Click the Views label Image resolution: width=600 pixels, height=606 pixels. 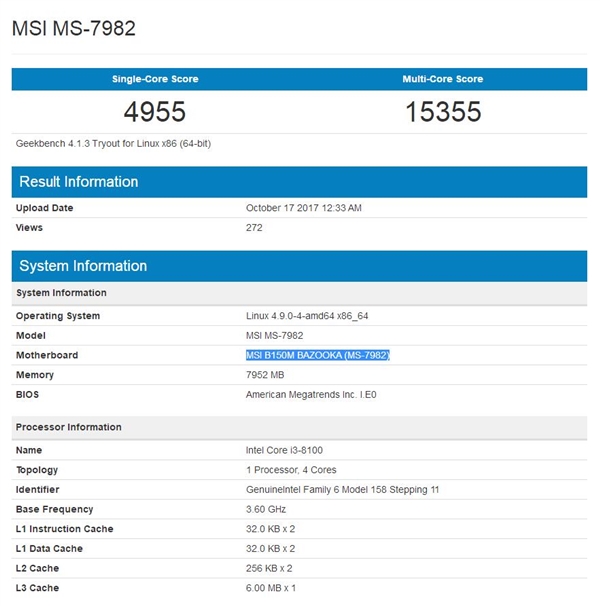(x=29, y=228)
